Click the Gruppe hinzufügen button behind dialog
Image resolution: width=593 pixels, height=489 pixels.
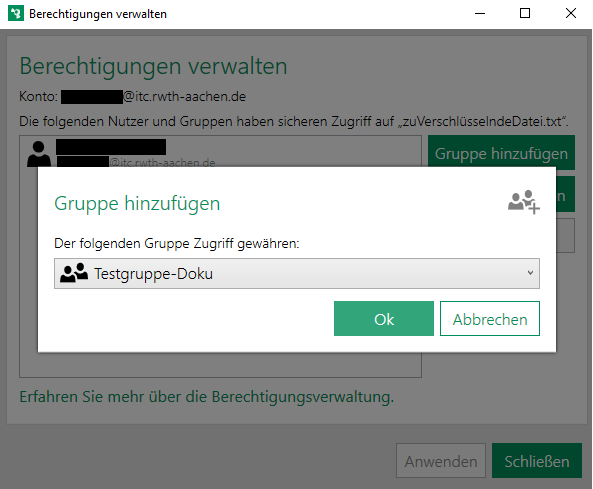point(501,151)
